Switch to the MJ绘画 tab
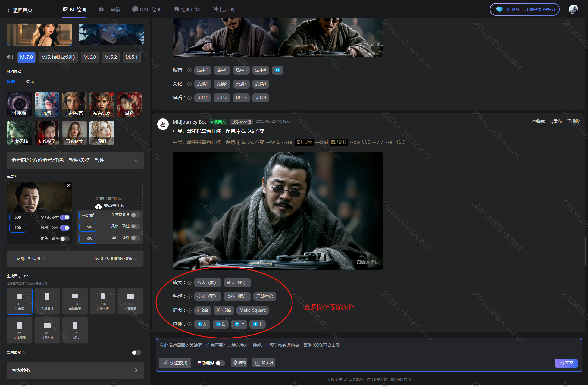 74,9
